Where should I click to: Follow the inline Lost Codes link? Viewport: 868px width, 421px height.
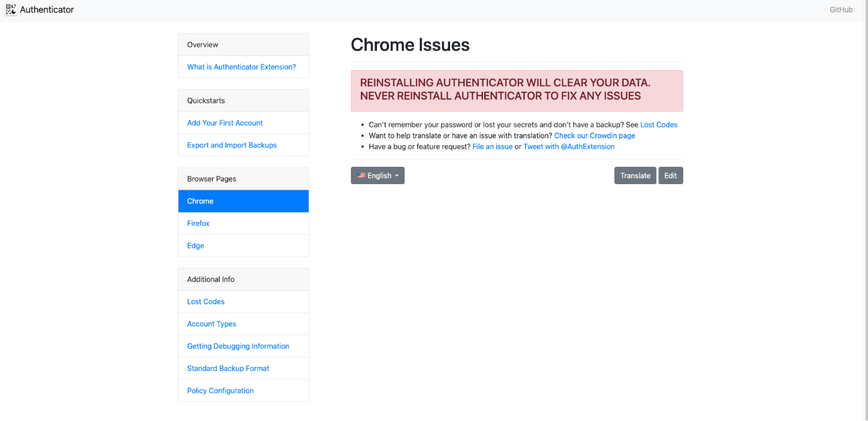(658, 125)
